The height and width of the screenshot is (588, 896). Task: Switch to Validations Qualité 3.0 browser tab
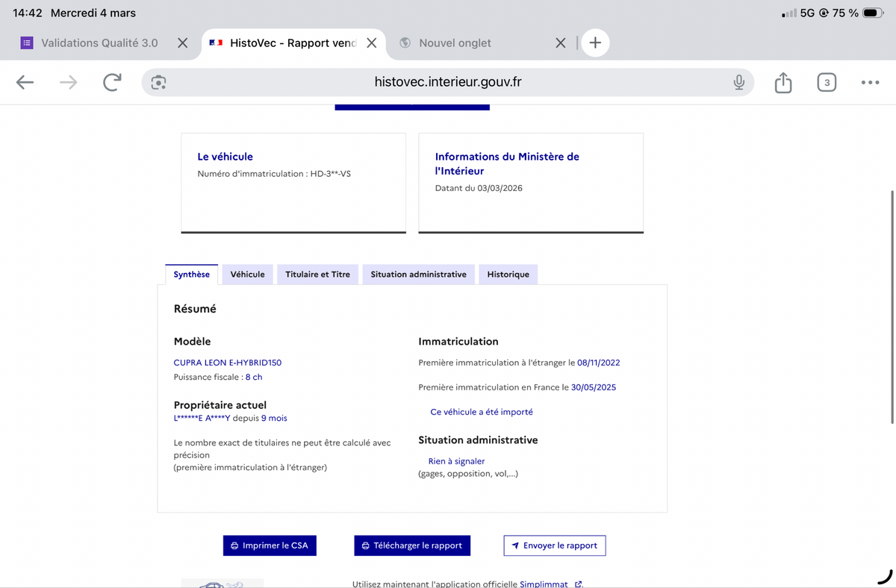point(99,43)
